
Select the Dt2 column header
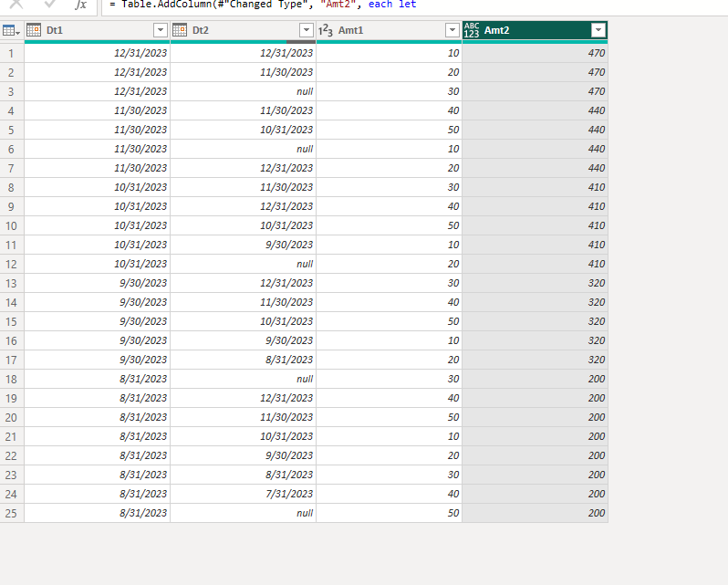(243, 30)
